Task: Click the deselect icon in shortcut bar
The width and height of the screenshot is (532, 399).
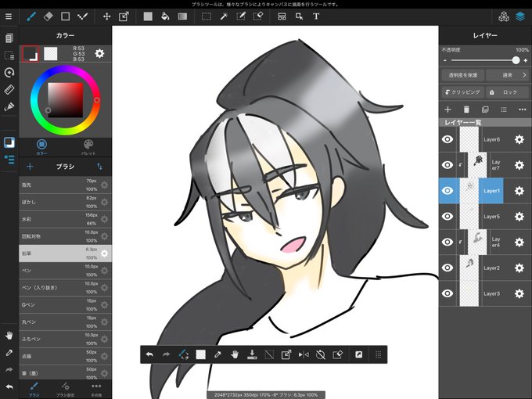Action: pos(269,355)
